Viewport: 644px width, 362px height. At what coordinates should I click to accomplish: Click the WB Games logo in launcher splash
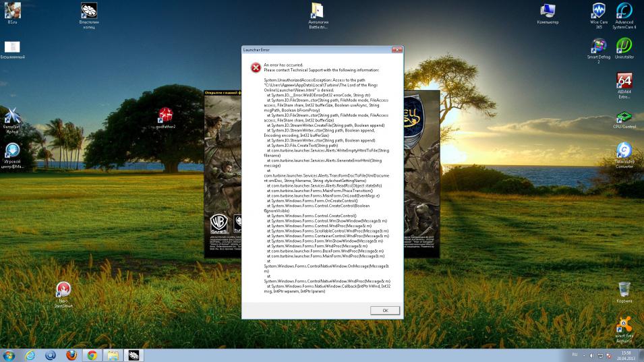click(219, 224)
